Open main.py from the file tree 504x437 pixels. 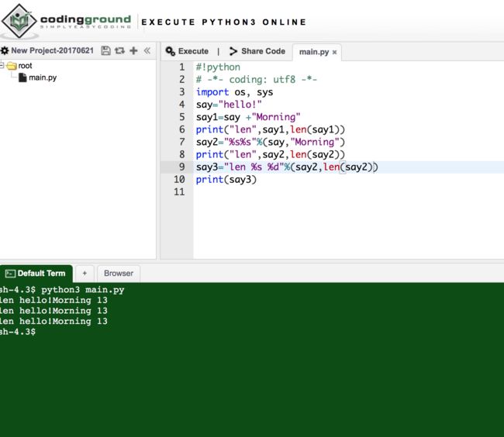pyautogui.click(x=43, y=77)
